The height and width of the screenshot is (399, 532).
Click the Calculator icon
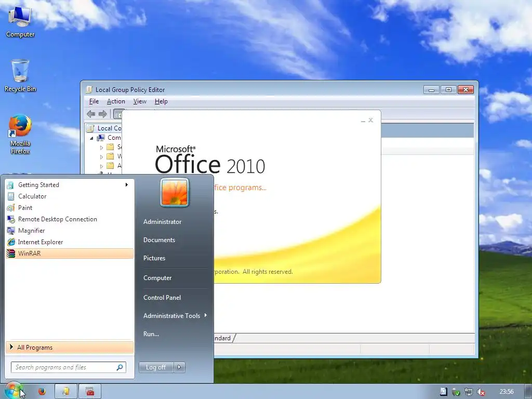(11, 196)
